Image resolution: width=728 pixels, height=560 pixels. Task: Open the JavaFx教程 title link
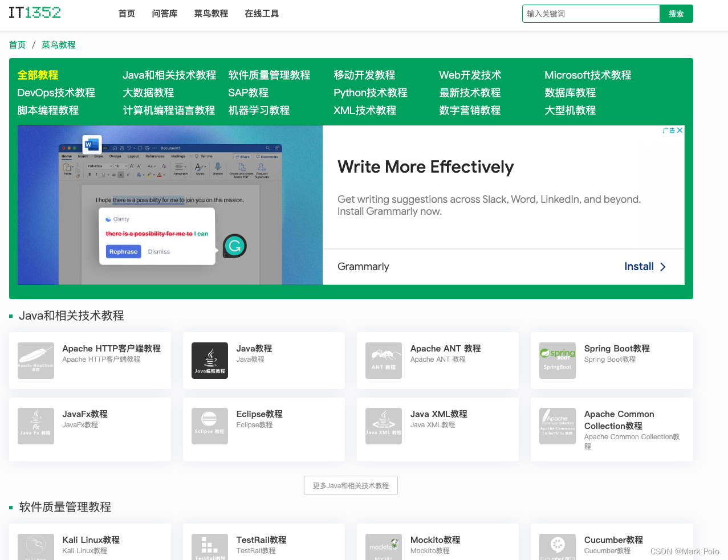85,414
